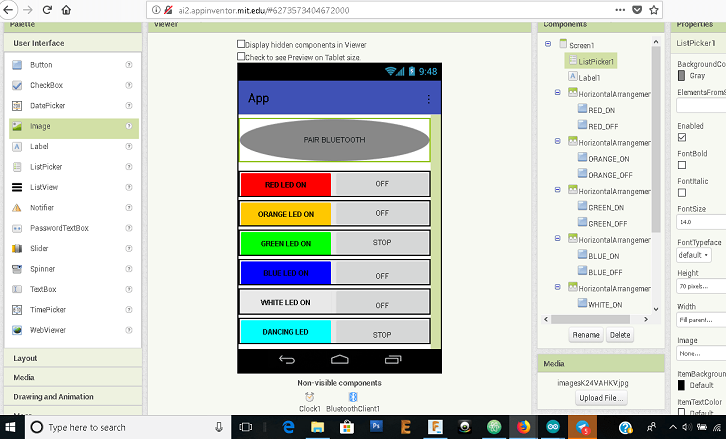Go to browser home page
726x439 pixels.
[66, 10]
